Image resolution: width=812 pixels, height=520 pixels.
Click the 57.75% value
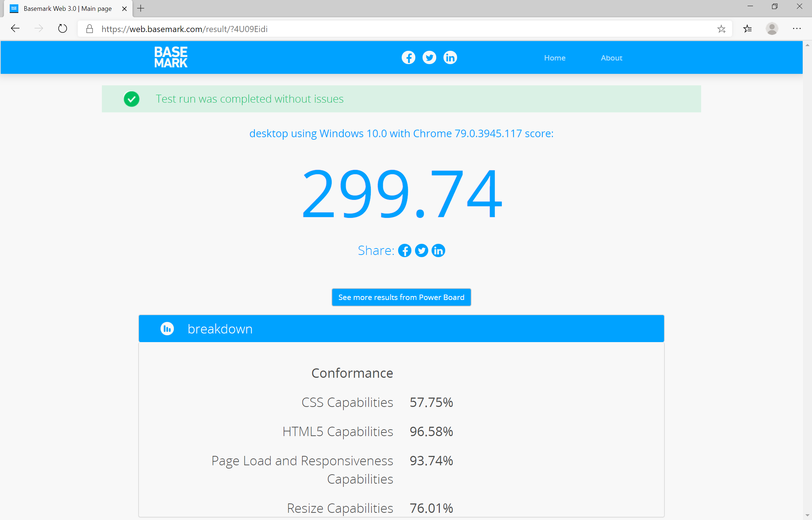pyautogui.click(x=431, y=403)
